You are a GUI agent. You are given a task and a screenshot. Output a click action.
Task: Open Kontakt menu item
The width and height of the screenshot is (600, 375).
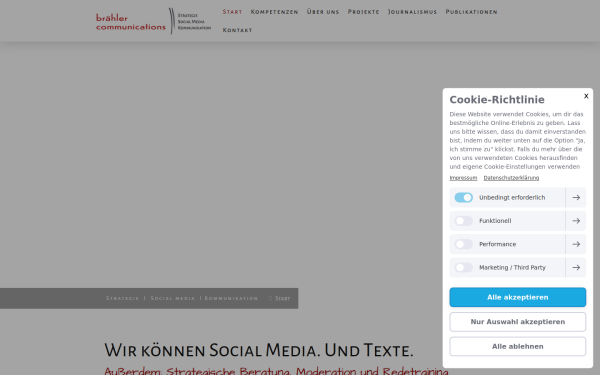tap(237, 30)
